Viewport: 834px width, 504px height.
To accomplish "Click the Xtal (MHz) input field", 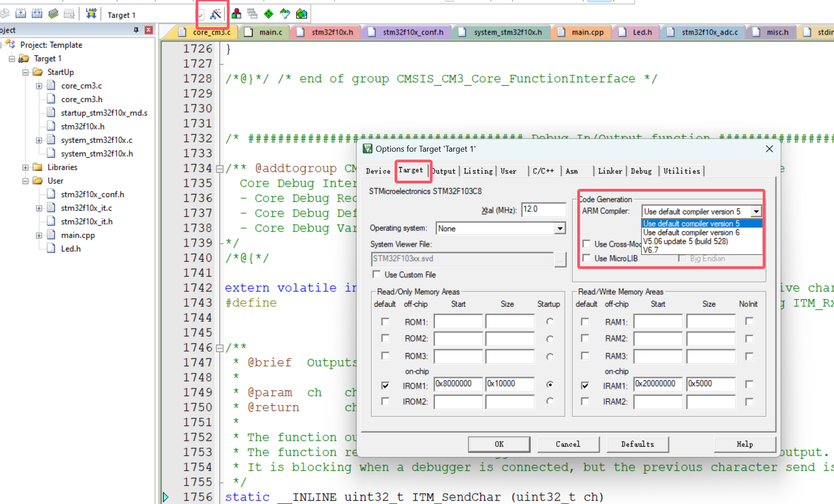I will [543, 209].
